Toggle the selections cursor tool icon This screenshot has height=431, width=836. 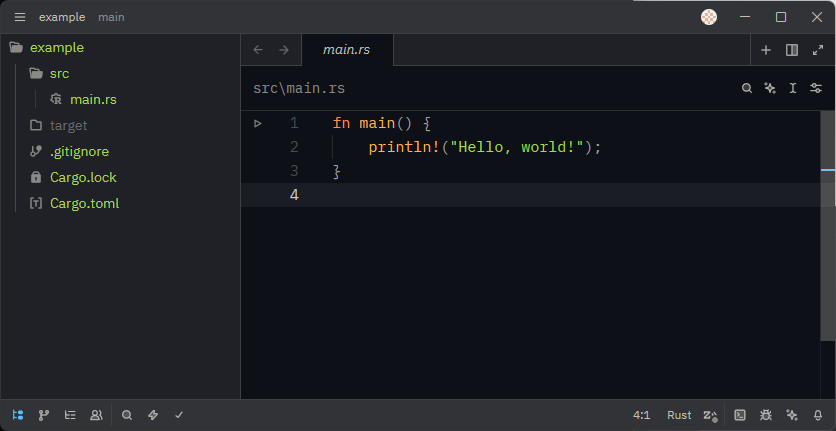pos(793,89)
